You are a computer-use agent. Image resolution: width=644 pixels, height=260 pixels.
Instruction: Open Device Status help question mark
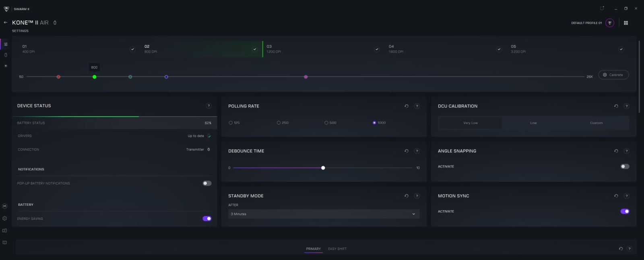[208, 106]
